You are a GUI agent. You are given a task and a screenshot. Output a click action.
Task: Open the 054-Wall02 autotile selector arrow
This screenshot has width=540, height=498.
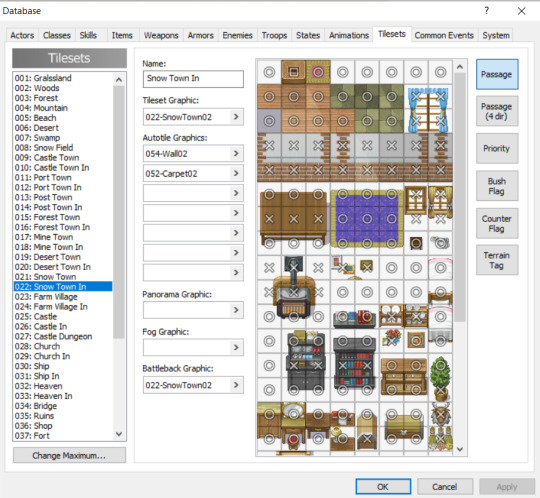pos(236,153)
